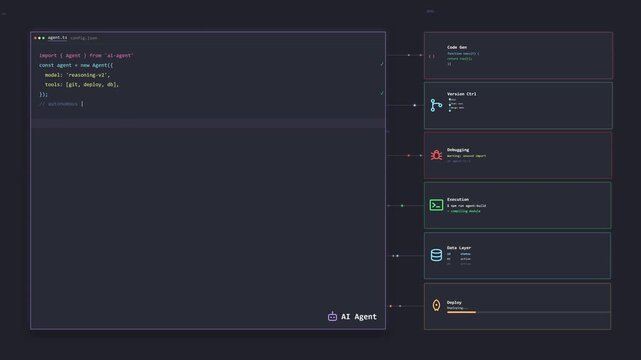This screenshot has width=641, height=360.
Task: Click the Data Layer card title
Action: click(459, 248)
